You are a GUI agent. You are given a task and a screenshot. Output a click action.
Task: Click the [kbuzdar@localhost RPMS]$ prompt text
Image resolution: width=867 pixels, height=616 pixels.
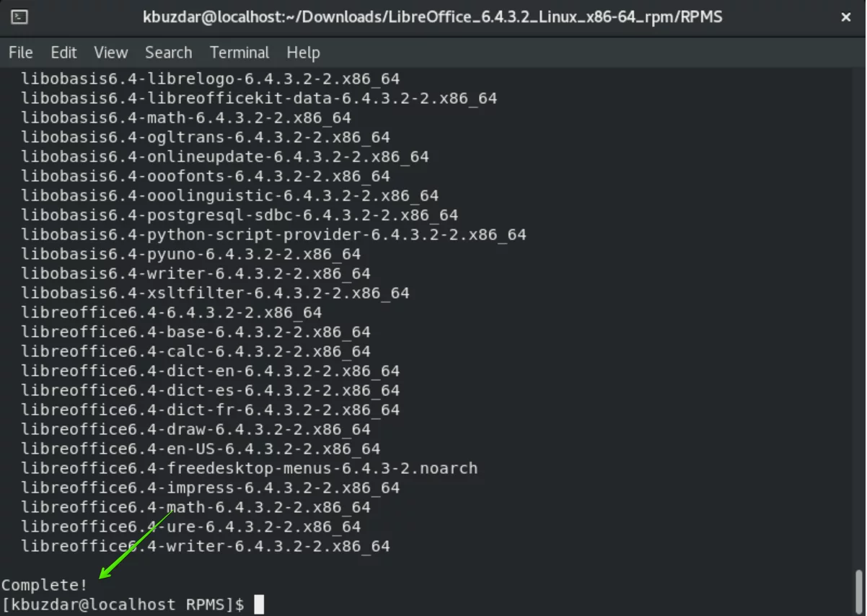tap(123, 604)
